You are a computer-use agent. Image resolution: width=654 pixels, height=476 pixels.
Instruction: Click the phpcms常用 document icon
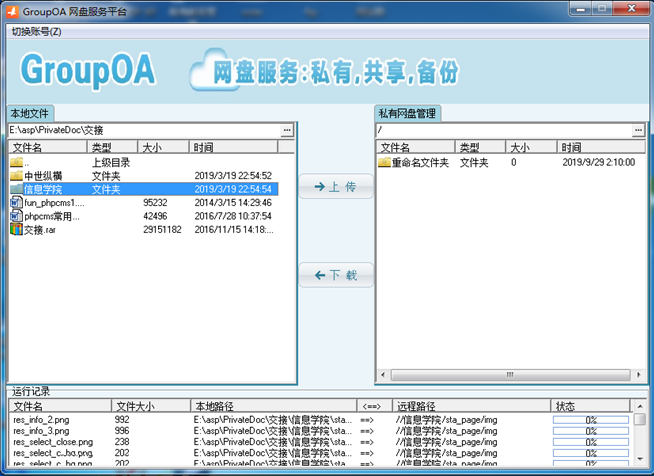(x=16, y=215)
